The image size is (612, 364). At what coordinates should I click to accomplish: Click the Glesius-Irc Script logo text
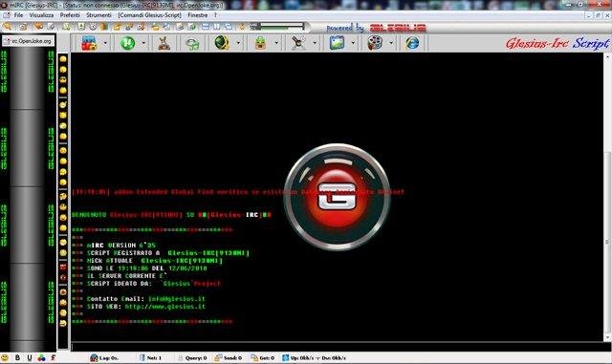pos(557,43)
